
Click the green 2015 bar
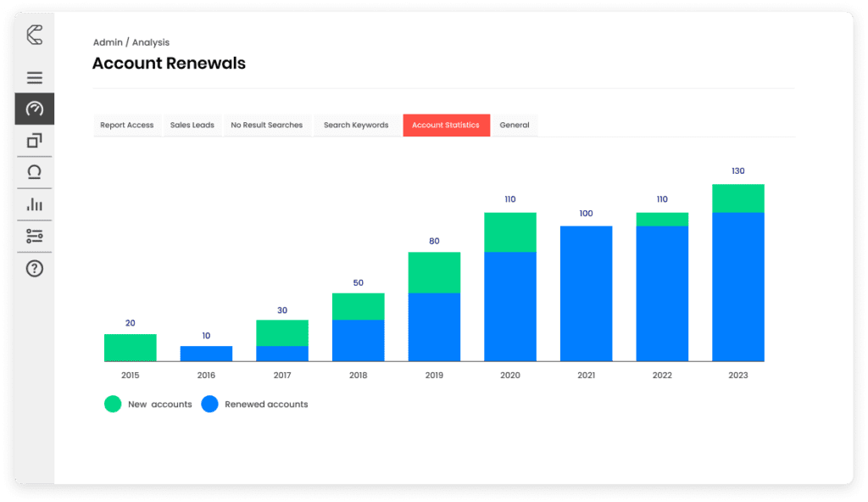pyautogui.click(x=131, y=348)
